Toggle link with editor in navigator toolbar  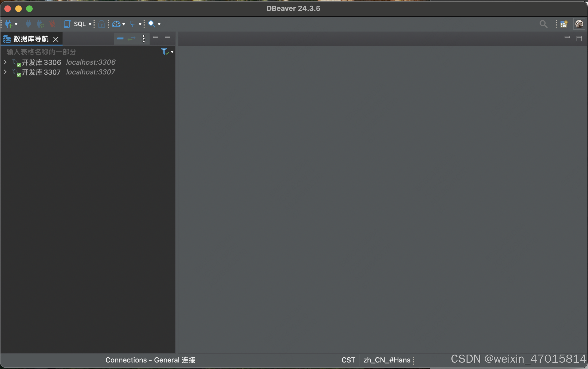click(x=131, y=39)
